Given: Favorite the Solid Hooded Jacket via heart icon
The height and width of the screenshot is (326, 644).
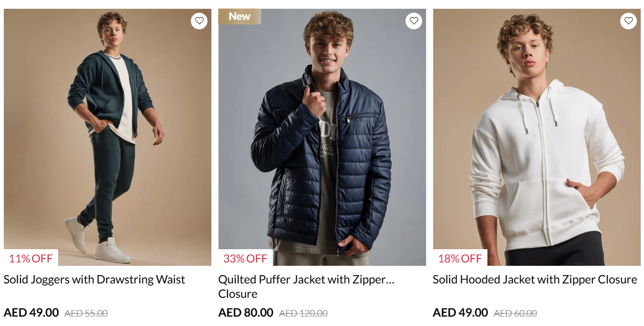Looking at the screenshot, I should point(629,21).
